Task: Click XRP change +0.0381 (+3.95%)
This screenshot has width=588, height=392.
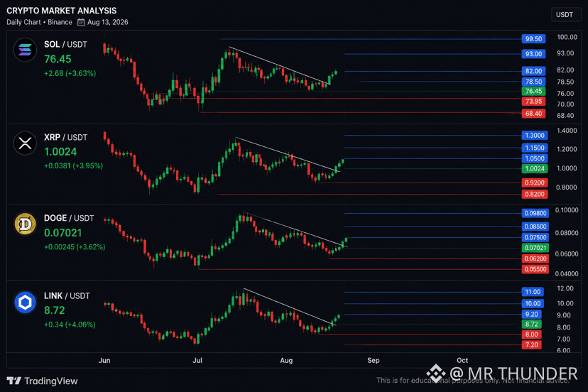Action: 74,165
